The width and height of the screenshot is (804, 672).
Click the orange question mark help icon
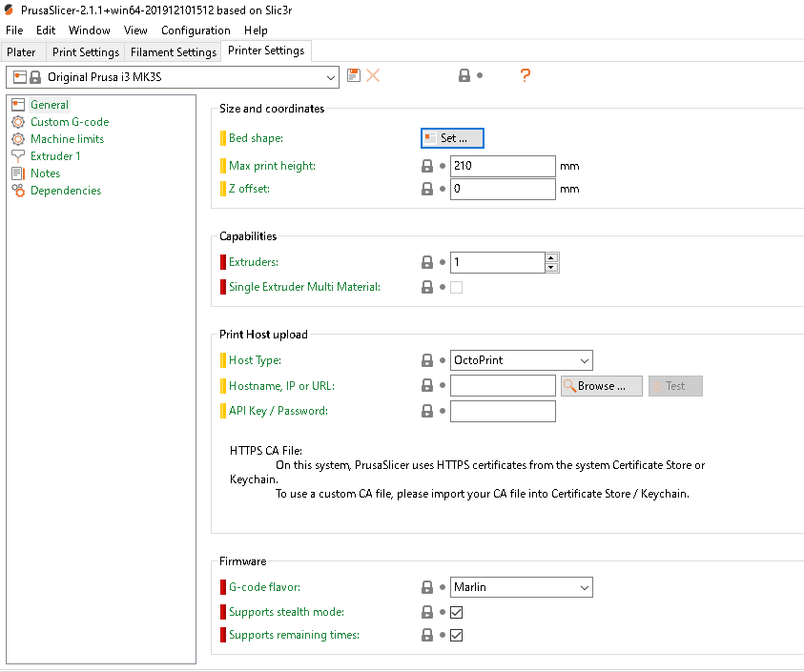click(x=526, y=75)
